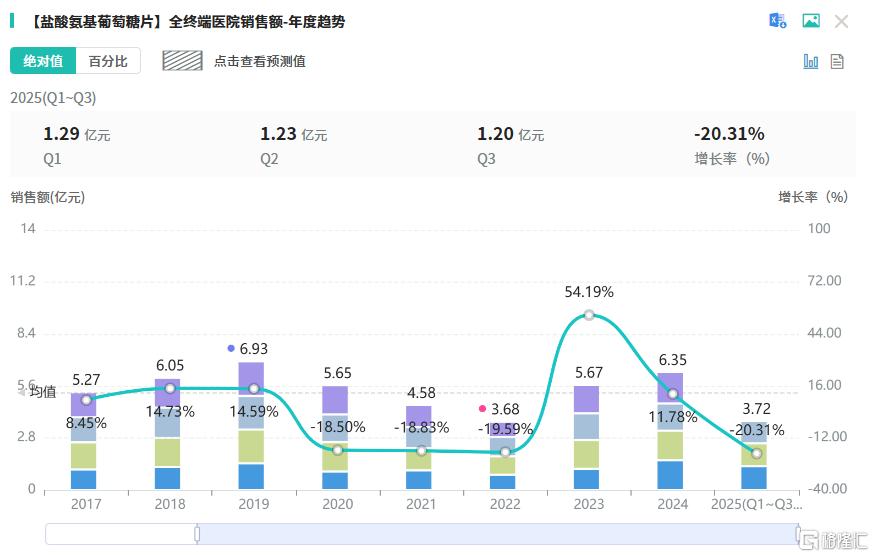The height and width of the screenshot is (557, 874).
Task: Close the chart panel with X
Action: pyautogui.click(x=841, y=22)
